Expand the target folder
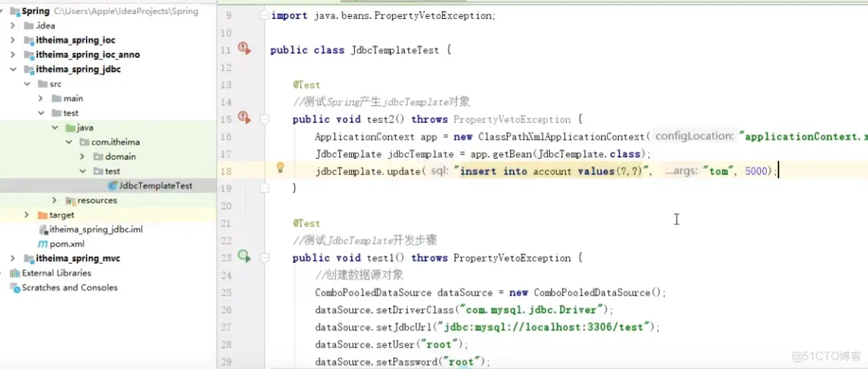868x369 pixels. tap(26, 215)
